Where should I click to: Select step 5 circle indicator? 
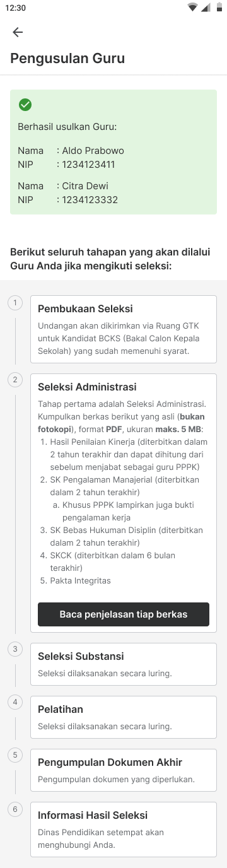15,755
